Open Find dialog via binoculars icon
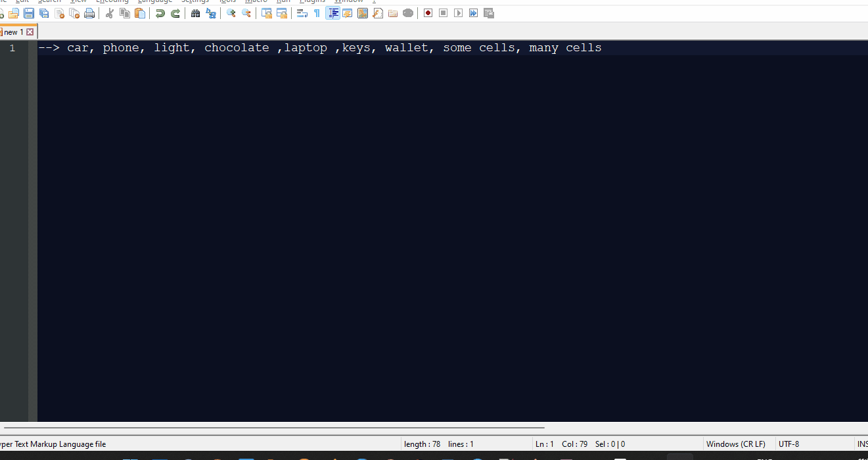Image resolution: width=868 pixels, height=460 pixels. [195, 13]
